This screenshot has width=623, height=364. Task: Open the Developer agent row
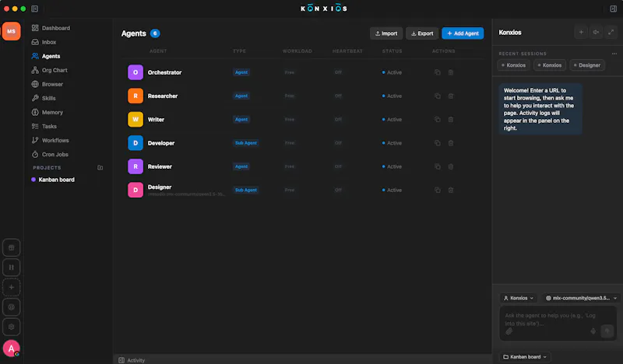click(x=303, y=143)
